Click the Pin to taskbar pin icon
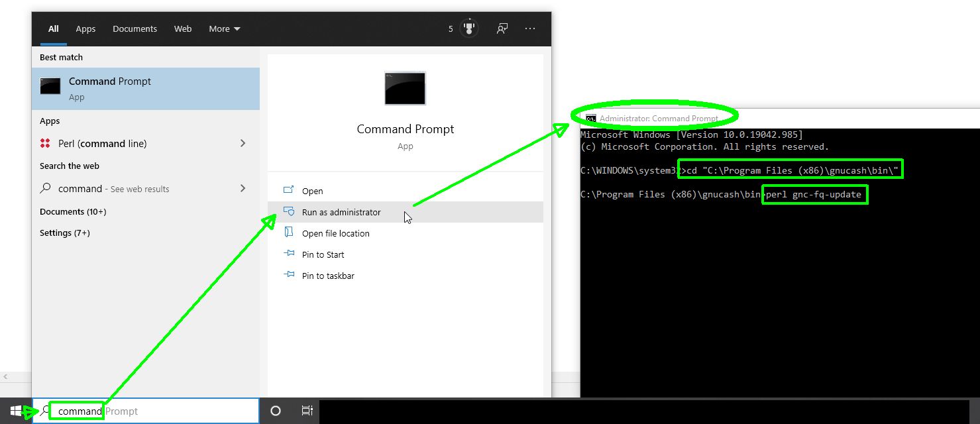The width and height of the screenshot is (980, 424). (x=288, y=275)
